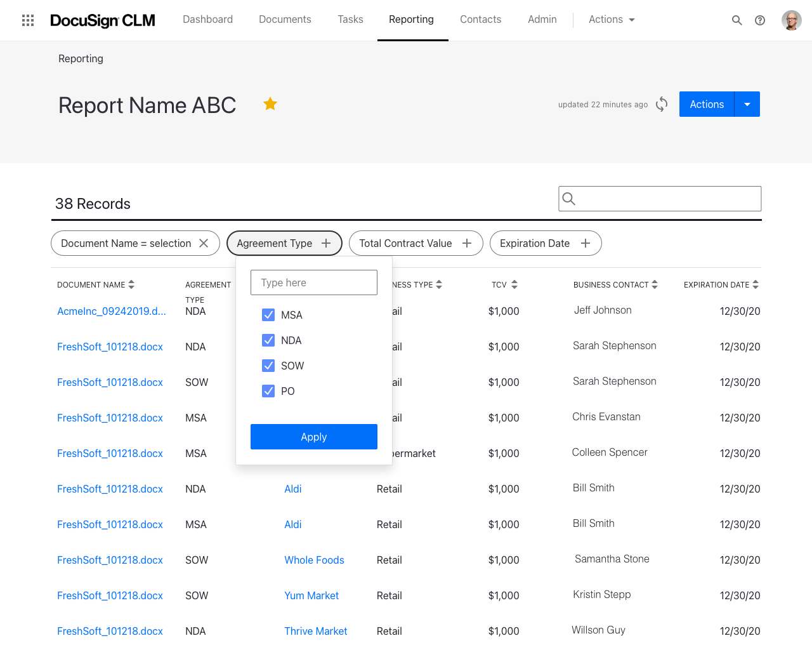Sort by Business Contact column arrows

(x=655, y=284)
